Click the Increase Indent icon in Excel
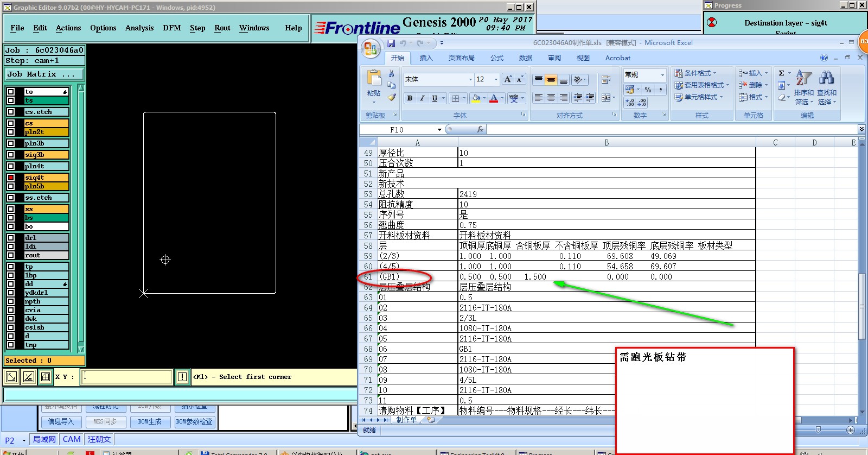Screen dimensions: 868x455 (x=590, y=98)
